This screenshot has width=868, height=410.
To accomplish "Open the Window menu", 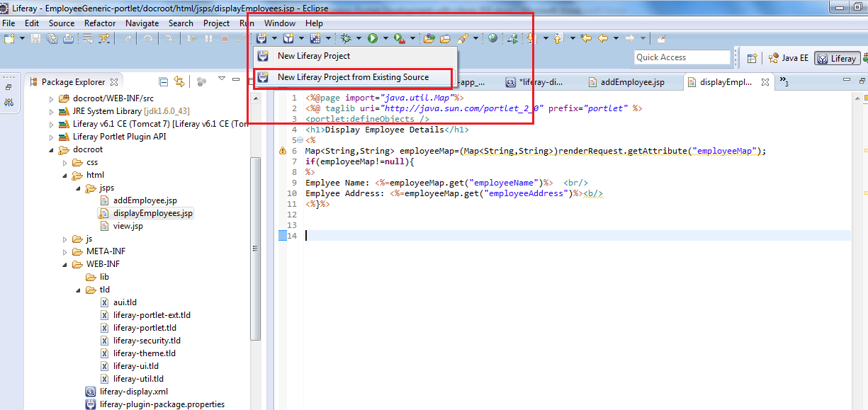I will pyautogui.click(x=279, y=23).
